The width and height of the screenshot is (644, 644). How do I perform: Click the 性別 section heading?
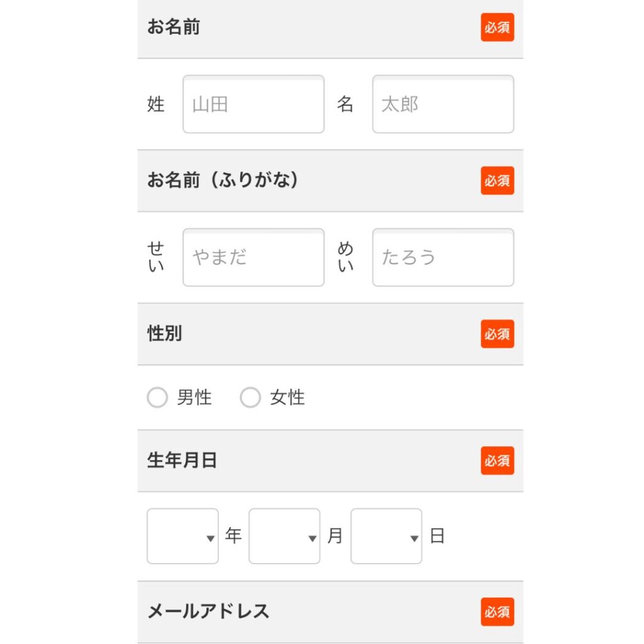click(x=165, y=334)
